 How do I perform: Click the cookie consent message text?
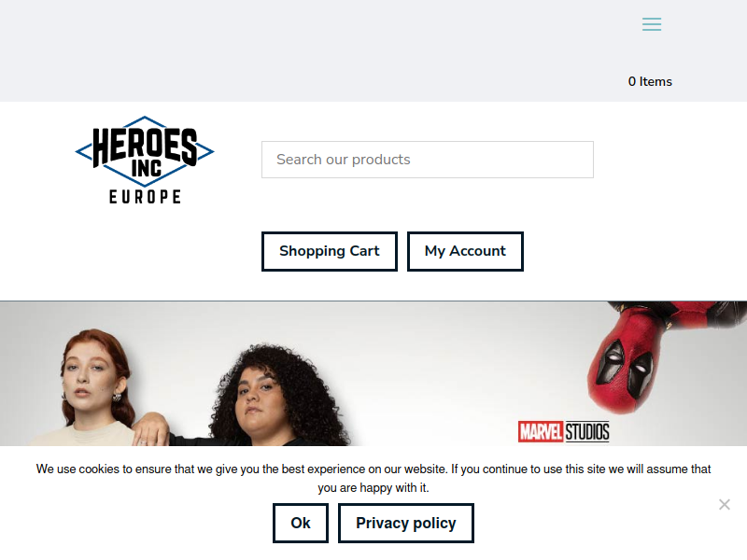(373, 478)
